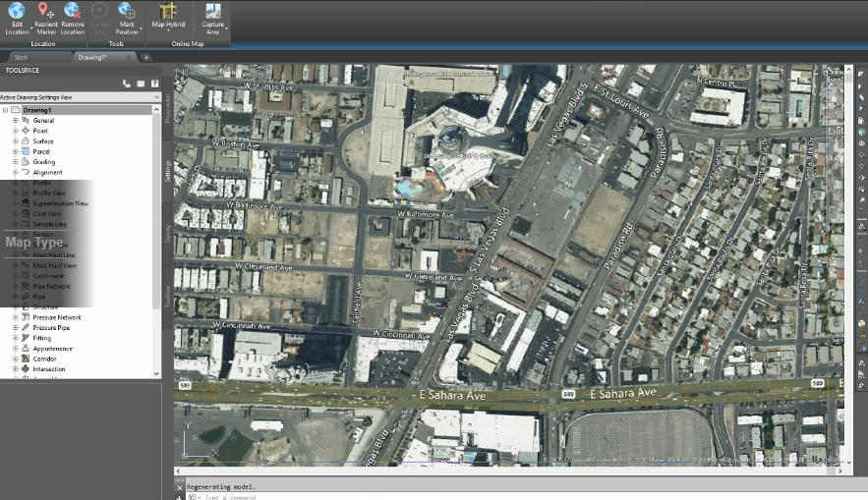Click the Location ribbon panel title
This screenshot has height=500, width=868.
pos(43,43)
